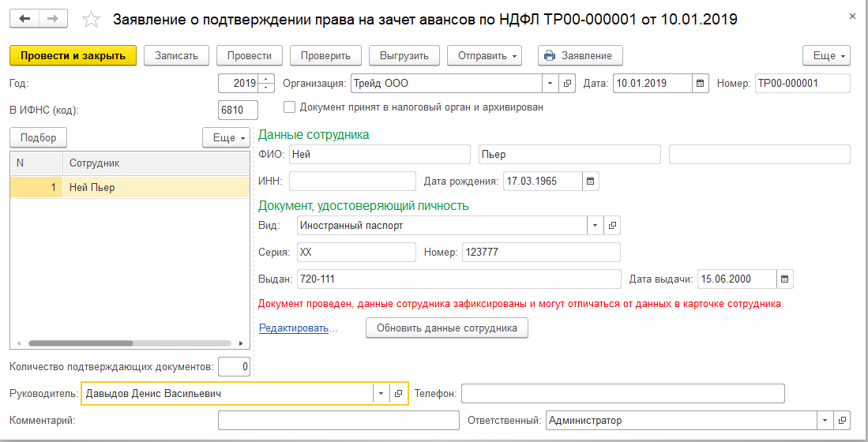The width and height of the screenshot is (868, 442).
Task: Focus the surname field containing Ней
Action: tap(380, 155)
